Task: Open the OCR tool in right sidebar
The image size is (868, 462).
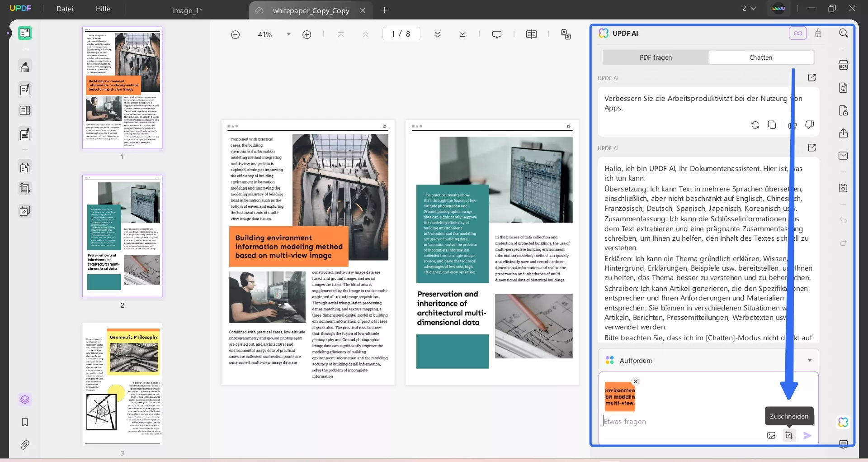Action: point(843,65)
